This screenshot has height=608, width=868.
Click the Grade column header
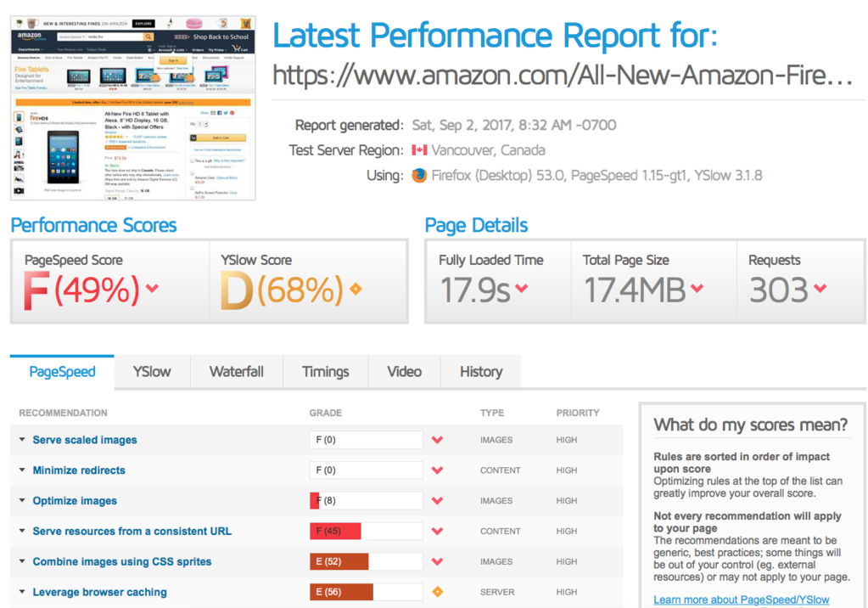point(326,413)
